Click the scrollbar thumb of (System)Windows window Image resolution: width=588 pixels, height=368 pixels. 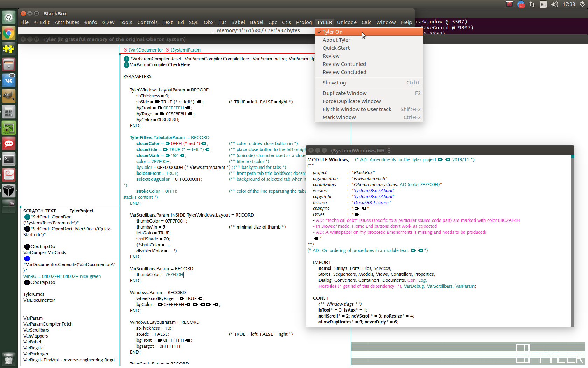coord(573,157)
